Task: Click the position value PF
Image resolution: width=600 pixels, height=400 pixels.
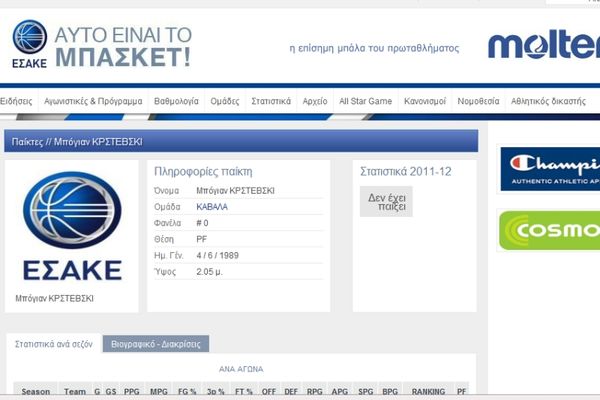Action: click(x=202, y=239)
